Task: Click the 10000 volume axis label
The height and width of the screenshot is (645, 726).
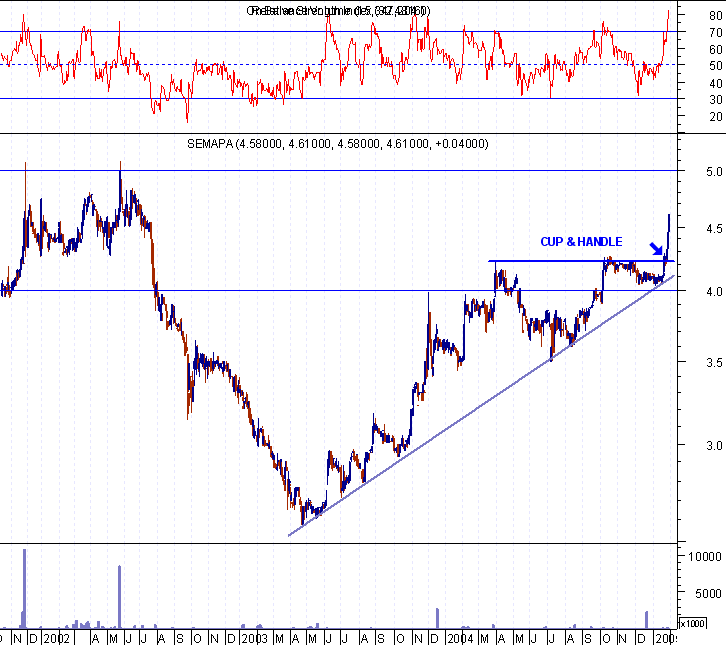Action: pos(705,557)
